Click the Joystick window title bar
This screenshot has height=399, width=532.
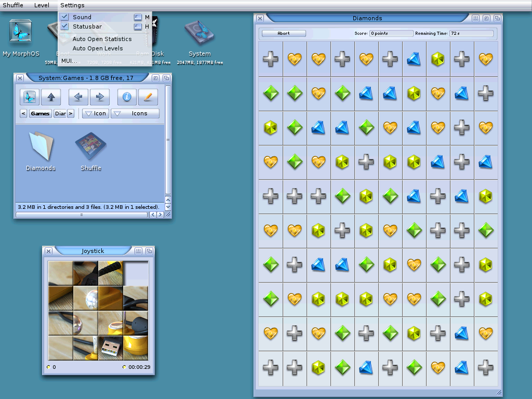[92, 251]
